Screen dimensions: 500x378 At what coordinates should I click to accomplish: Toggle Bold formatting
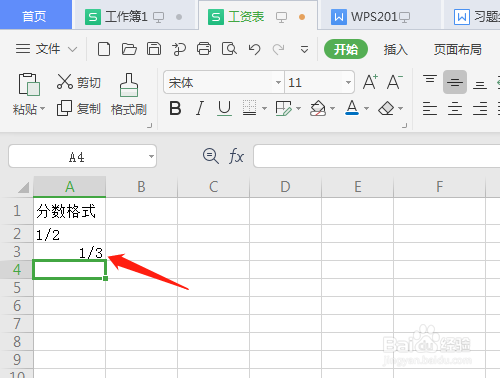[175, 108]
